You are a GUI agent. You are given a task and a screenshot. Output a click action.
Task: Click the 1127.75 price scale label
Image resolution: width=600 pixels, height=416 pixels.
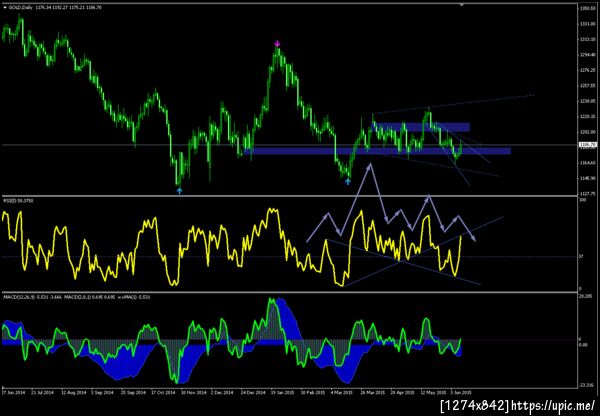[586, 193]
